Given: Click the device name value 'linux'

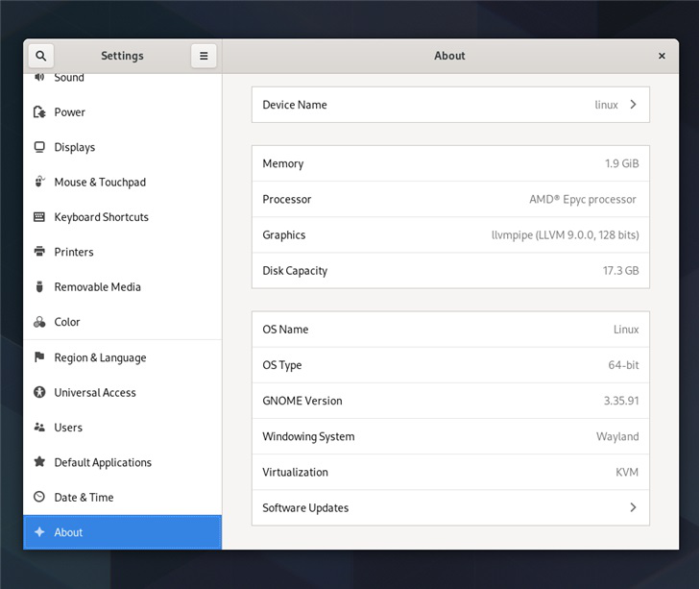Looking at the screenshot, I should point(606,105).
